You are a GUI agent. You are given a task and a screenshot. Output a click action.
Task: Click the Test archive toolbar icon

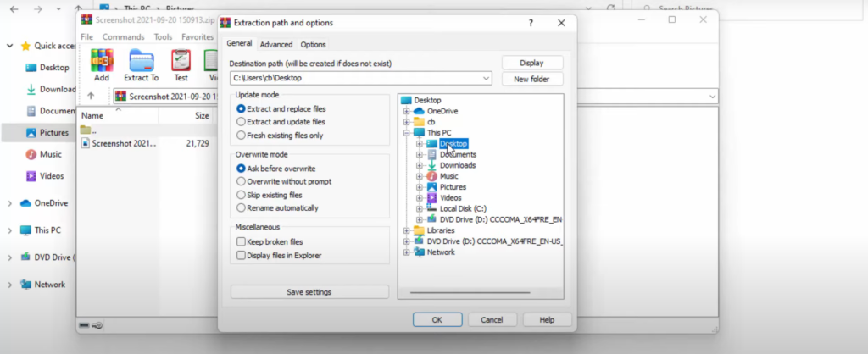coord(181,61)
